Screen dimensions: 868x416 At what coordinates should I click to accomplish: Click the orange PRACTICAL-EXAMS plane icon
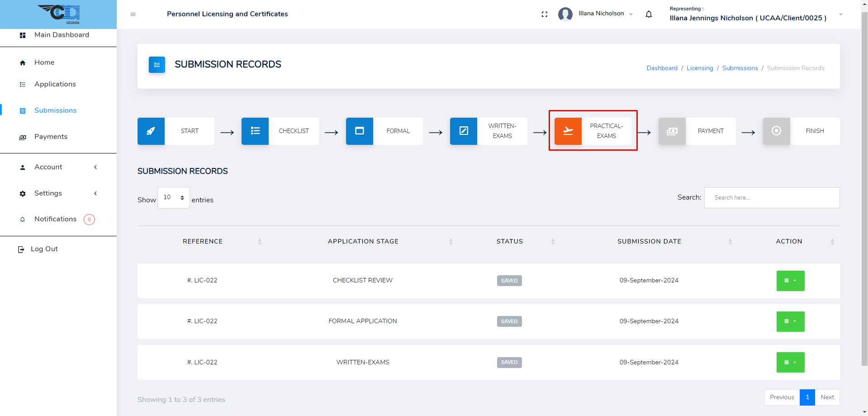pyautogui.click(x=568, y=131)
